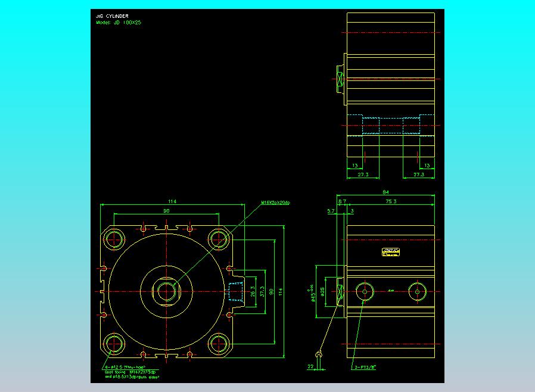Viewport: 535px width, 392px height.
Task: Select the ø25 rod diameter dimension
Action: coord(322,292)
